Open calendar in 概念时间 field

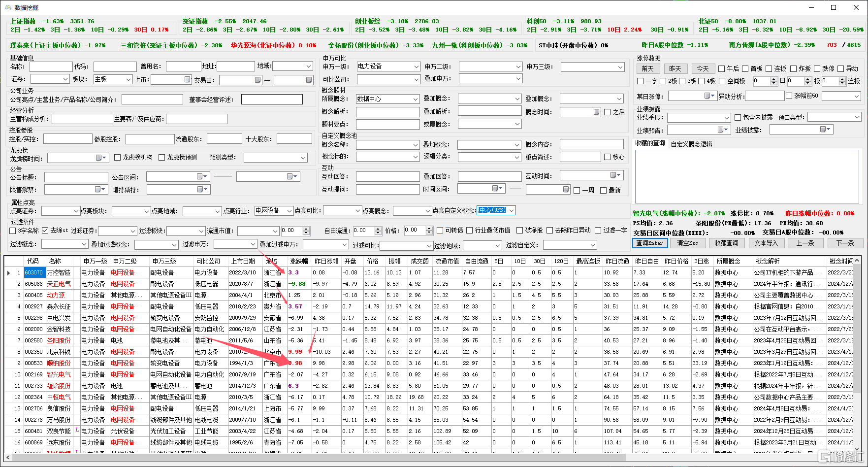pyautogui.click(x=596, y=112)
